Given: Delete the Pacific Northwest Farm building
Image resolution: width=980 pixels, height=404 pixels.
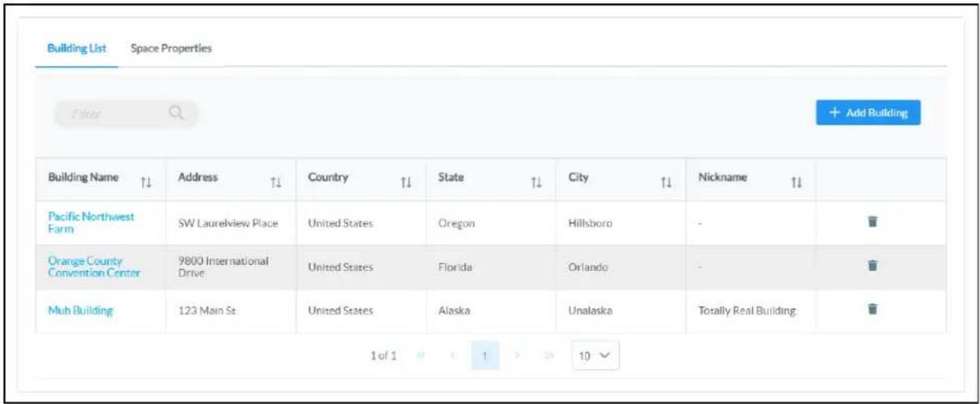Looking at the screenshot, I should click(x=873, y=222).
